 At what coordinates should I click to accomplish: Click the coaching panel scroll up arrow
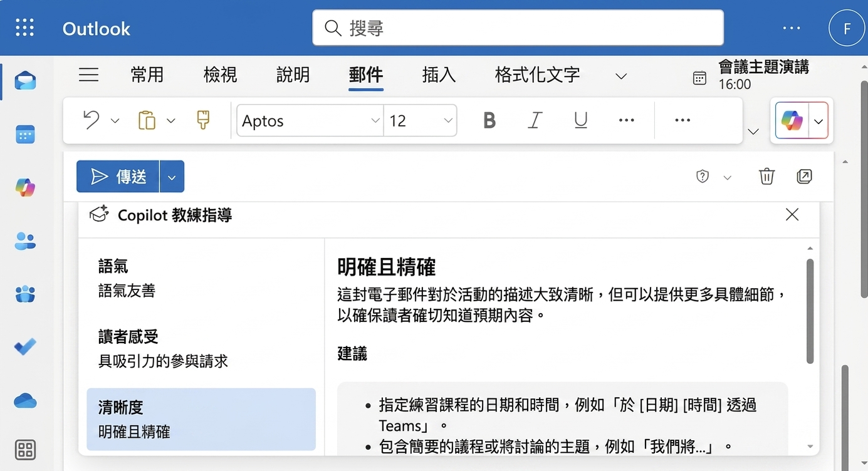coord(810,249)
